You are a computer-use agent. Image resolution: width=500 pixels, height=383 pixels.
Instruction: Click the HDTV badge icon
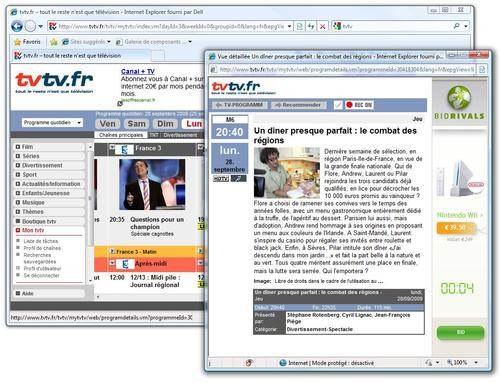click(x=221, y=179)
